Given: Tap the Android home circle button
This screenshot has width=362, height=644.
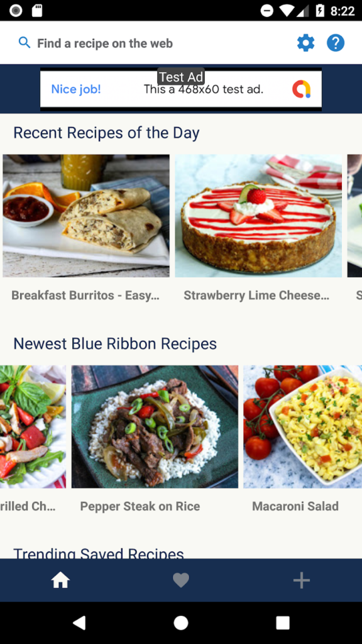Looking at the screenshot, I should click(181, 623).
